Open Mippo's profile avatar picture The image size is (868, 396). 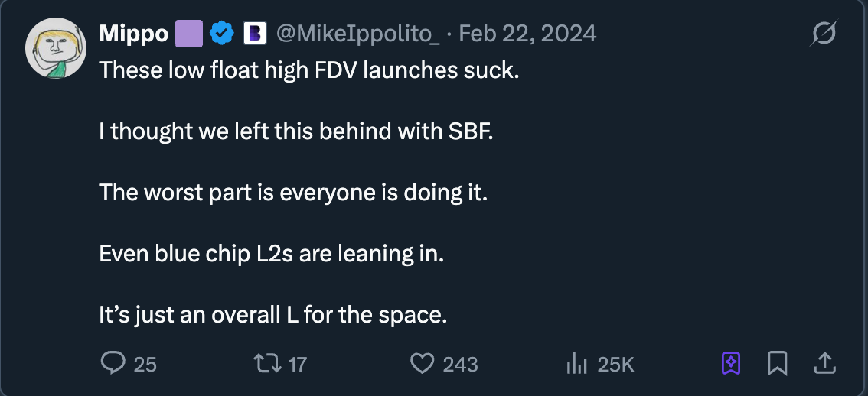pos(55,48)
